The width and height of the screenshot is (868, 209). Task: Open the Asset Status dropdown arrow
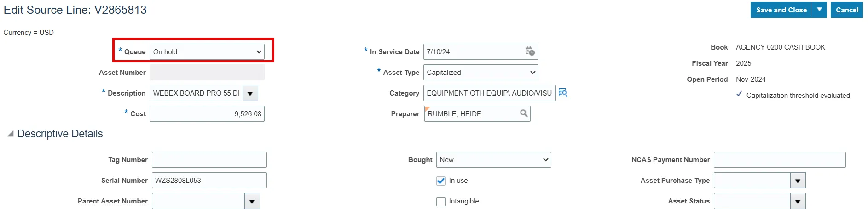[x=798, y=201]
